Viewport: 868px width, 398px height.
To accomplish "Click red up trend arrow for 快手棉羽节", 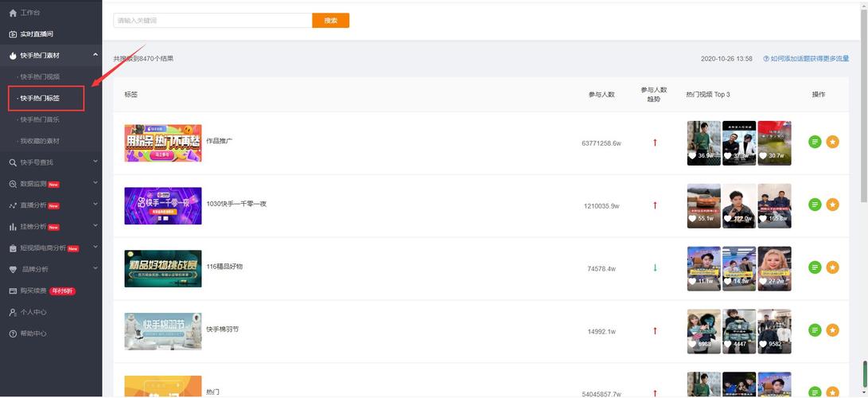I will 655,331.
